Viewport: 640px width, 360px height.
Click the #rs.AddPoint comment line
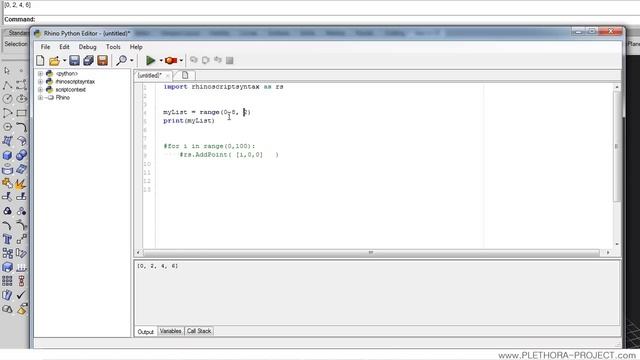coord(229,155)
